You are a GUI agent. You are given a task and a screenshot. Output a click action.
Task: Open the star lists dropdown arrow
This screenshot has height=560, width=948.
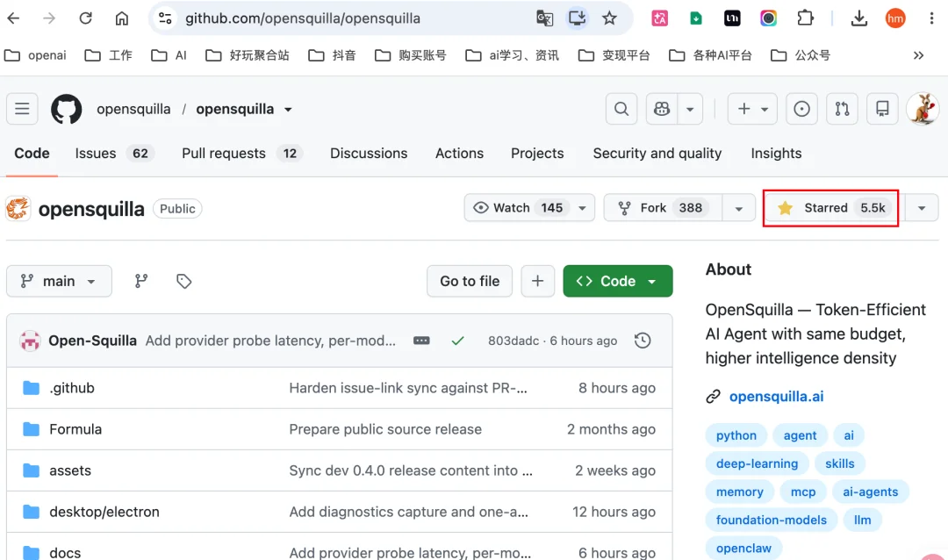pyautogui.click(x=922, y=208)
